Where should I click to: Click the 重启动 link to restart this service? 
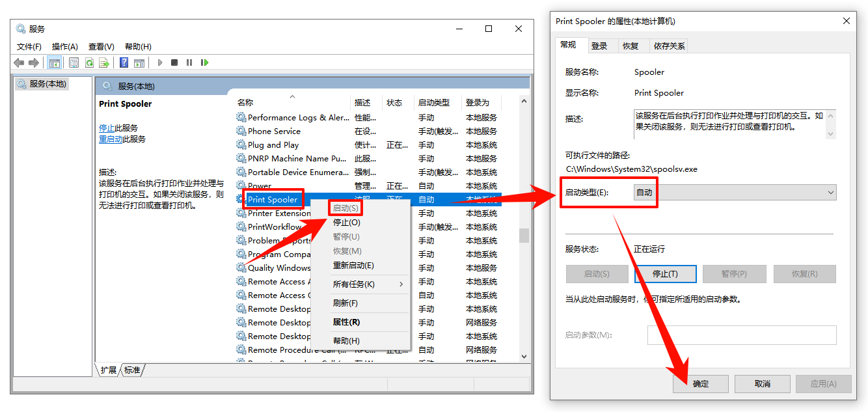click(x=111, y=139)
